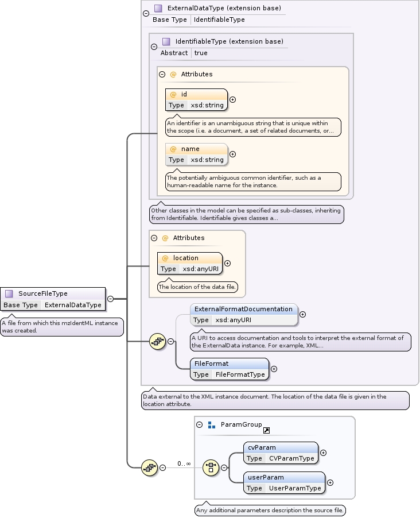Screen dimensions: 420x518
Task: Click the ParamGroup blue group icon
Action: click(211, 425)
